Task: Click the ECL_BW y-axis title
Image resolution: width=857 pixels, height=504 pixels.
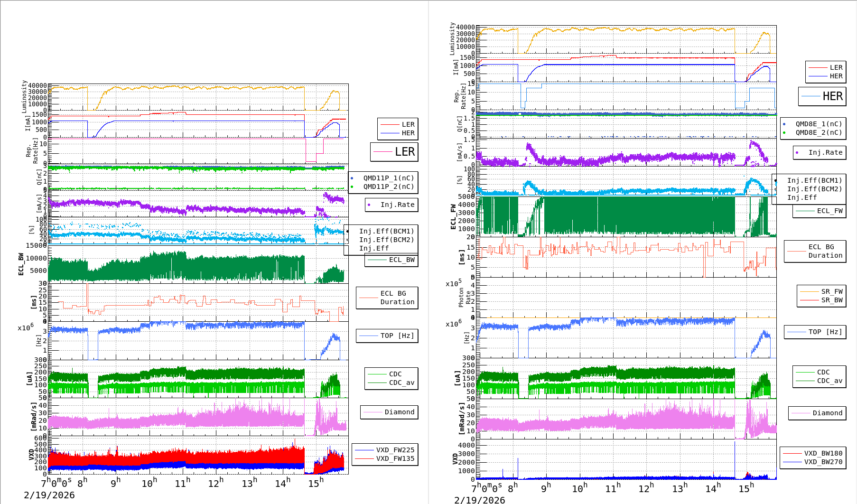Action: coord(21,264)
